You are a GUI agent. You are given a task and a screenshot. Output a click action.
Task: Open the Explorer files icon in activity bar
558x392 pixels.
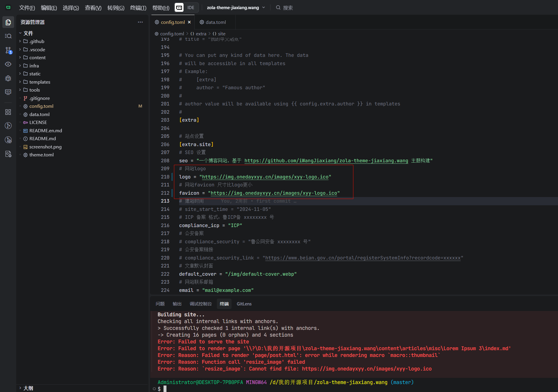tap(8, 22)
